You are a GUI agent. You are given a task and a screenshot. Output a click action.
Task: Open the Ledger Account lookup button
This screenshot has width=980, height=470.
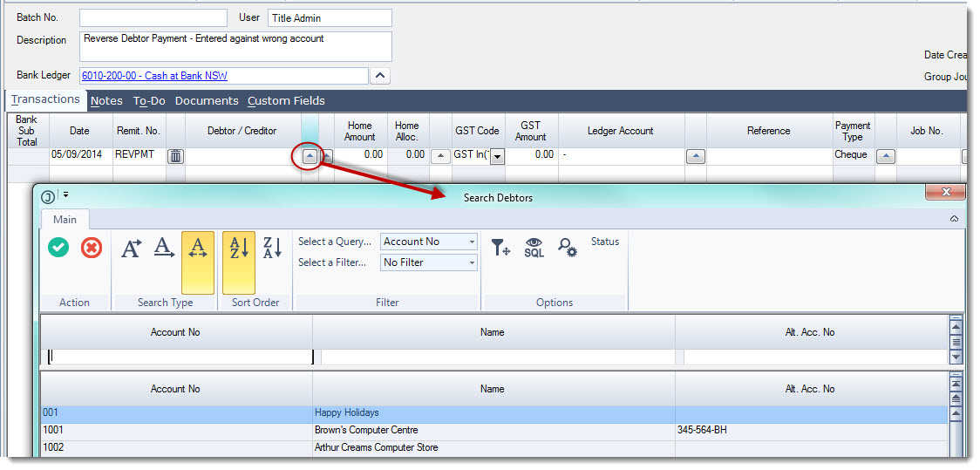(x=696, y=156)
